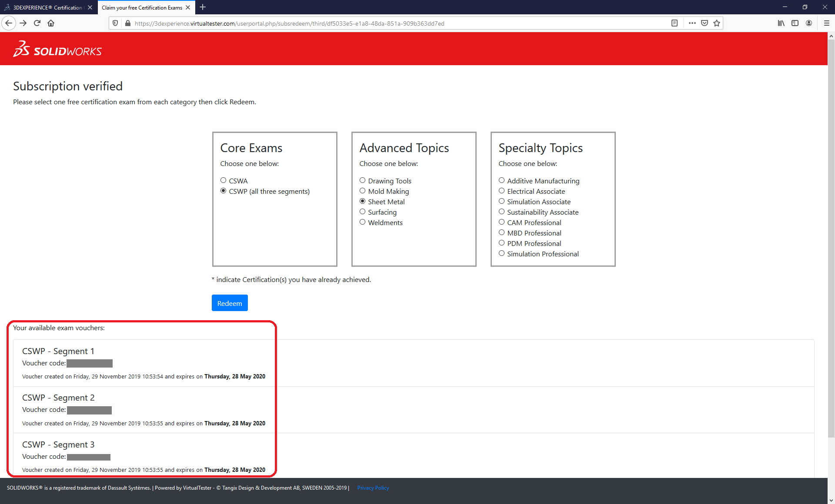Select the CSWA radio button
The width and height of the screenshot is (835, 504).
coord(224,180)
